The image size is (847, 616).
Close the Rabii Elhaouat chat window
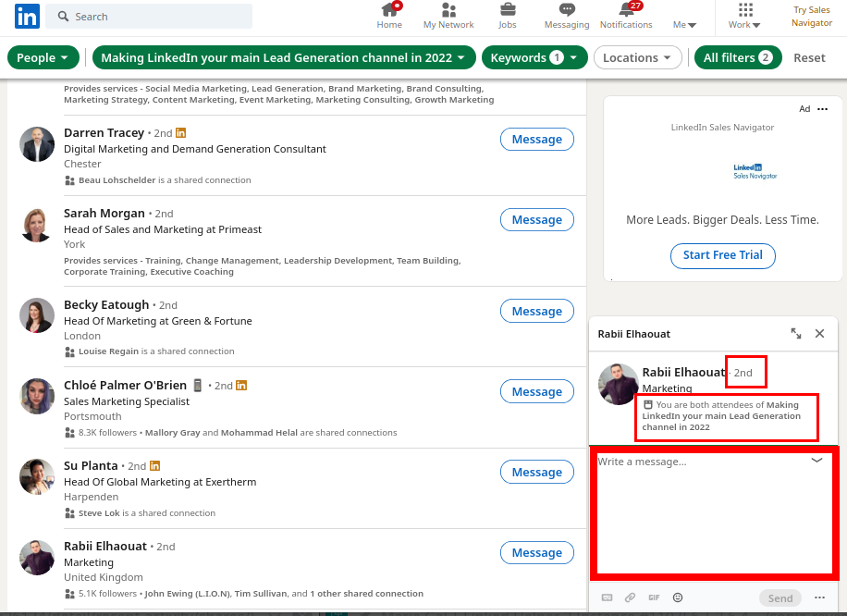[819, 333]
